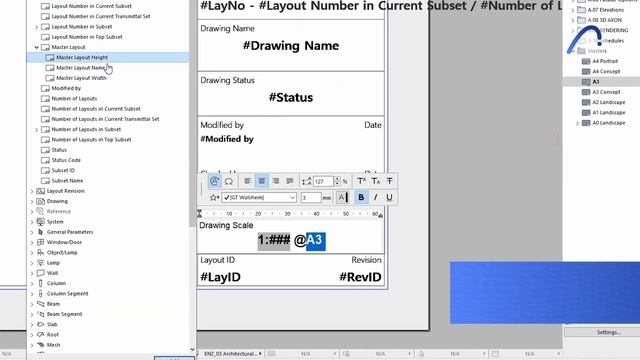Open the text pen color swatch
Image resolution: width=640 pixels, height=360 pixels.
point(342,198)
